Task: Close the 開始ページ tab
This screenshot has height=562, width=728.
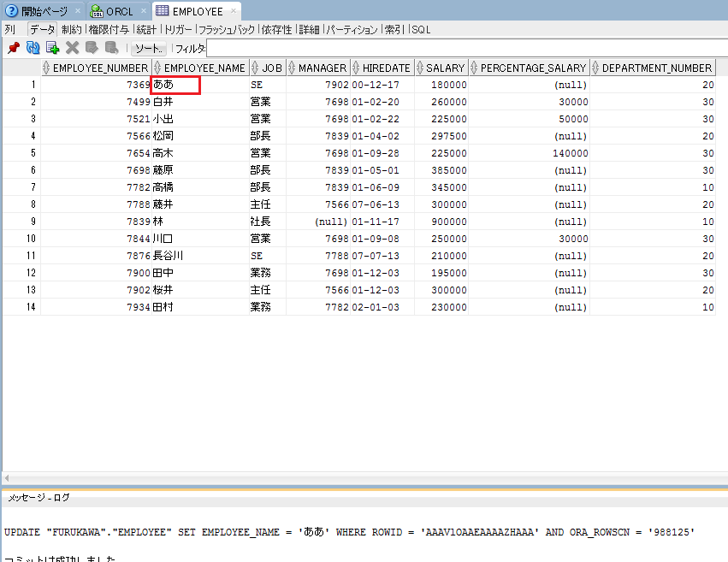Action: [78, 10]
